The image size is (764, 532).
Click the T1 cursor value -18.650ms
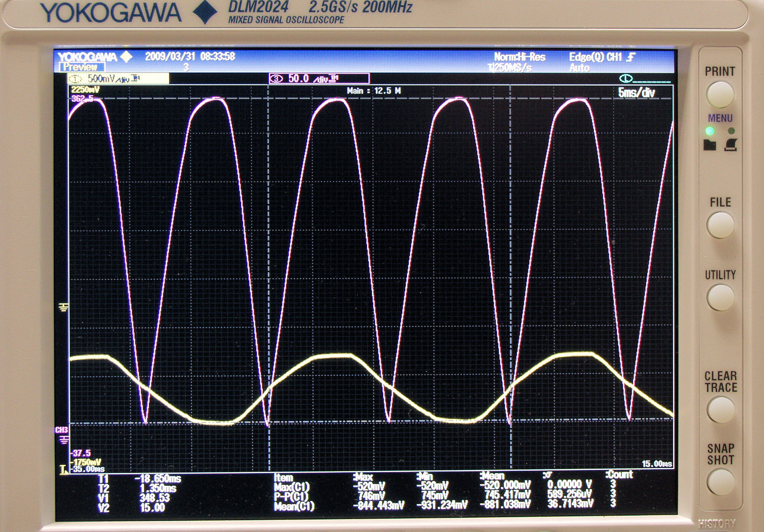point(158,479)
